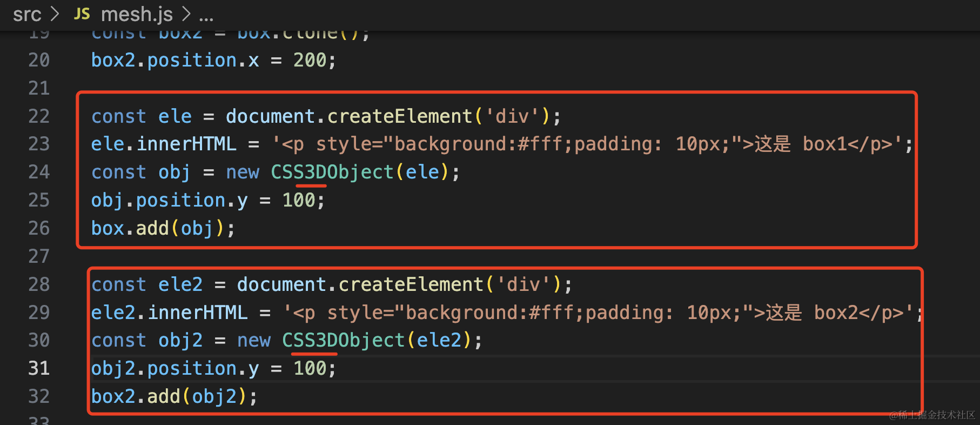The width and height of the screenshot is (980, 425).
Task: Click 'ele.innerHTML' on line 23
Action: point(164,144)
